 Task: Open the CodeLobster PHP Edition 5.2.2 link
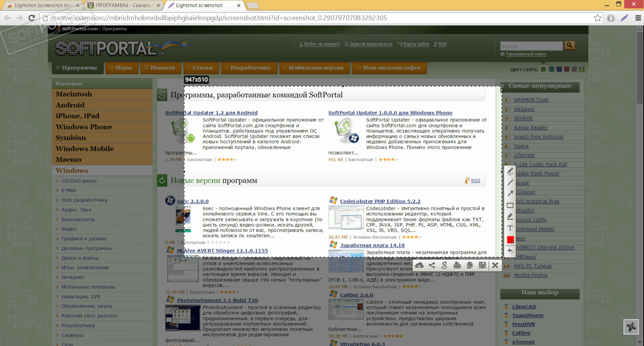coord(380,201)
